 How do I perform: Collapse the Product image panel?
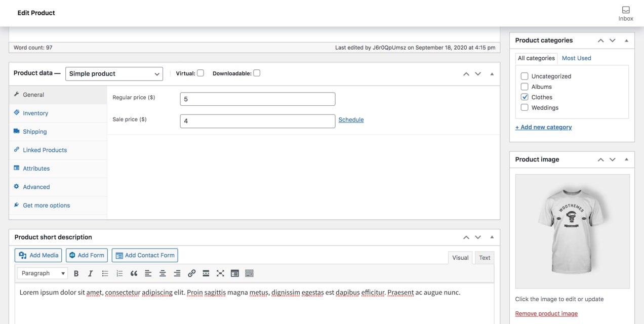click(626, 159)
